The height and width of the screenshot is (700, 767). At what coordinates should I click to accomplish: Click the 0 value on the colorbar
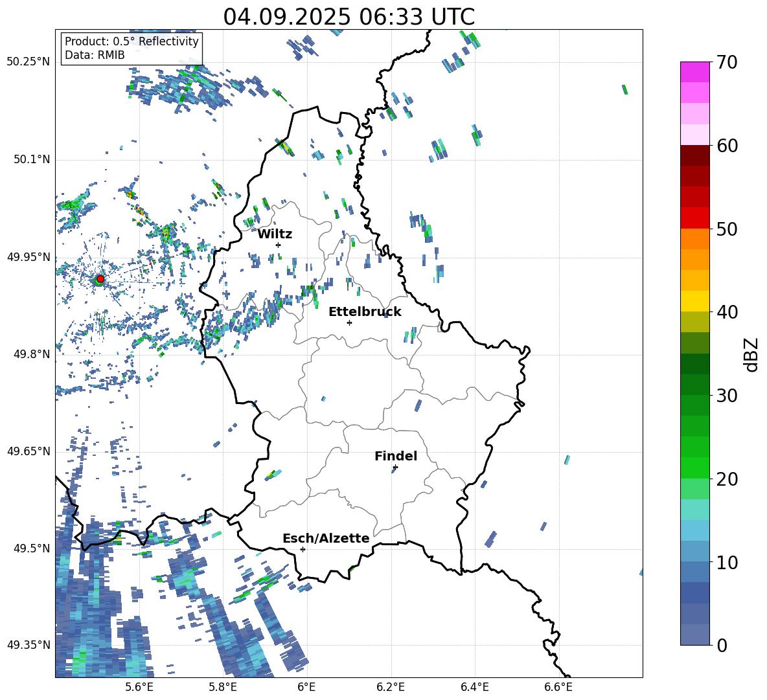tap(722, 645)
